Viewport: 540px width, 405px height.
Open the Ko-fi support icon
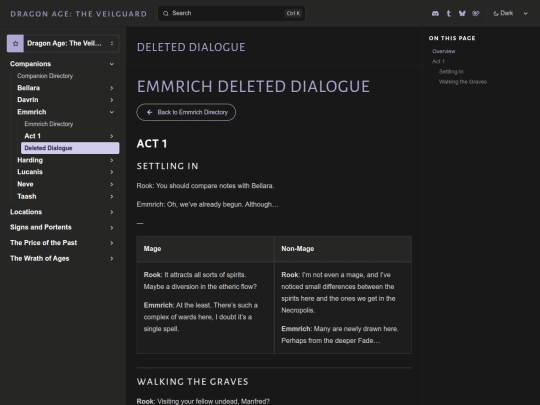(x=476, y=13)
